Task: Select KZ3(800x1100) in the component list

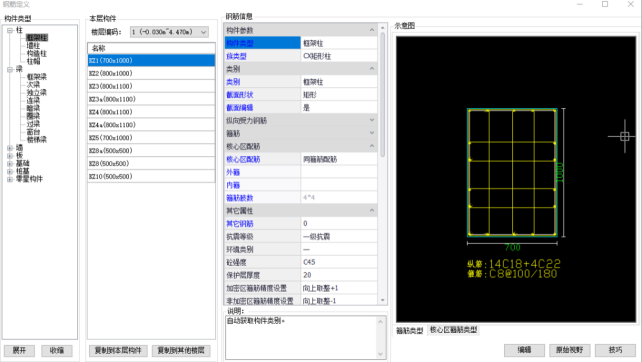Action: 151,86
